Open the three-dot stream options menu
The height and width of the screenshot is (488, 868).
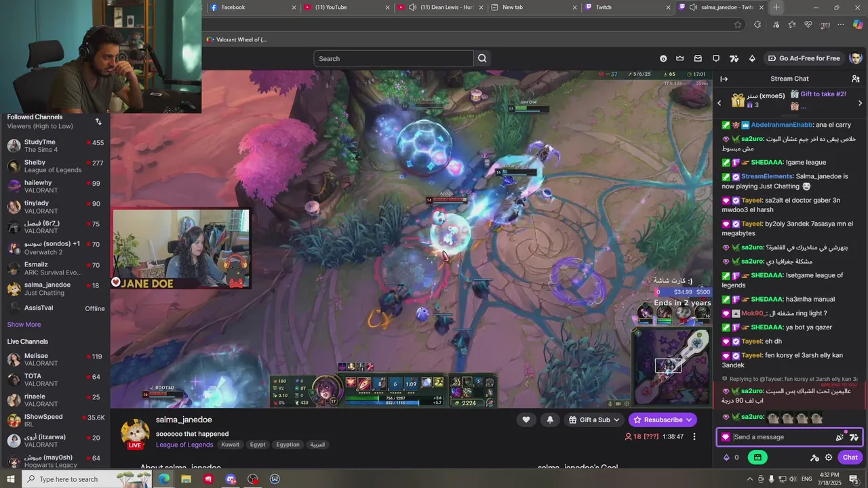click(694, 437)
